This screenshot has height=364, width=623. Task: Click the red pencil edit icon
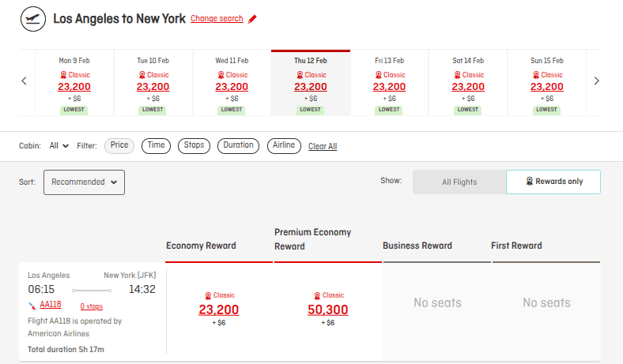coord(252,19)
